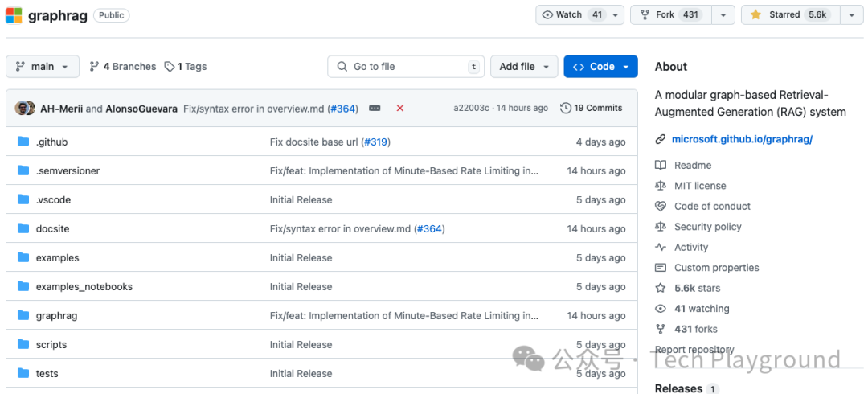This screenshot has height=394, width=868.
Task: Open the .semversioner folder name
Action: tap(68, 170)
